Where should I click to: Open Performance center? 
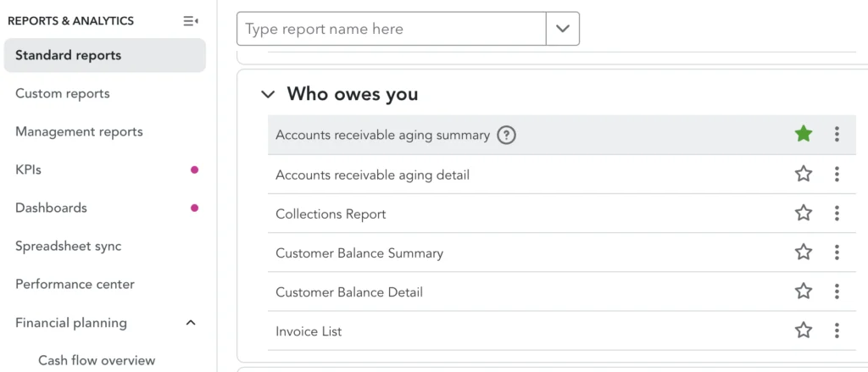tap(75, 285)
